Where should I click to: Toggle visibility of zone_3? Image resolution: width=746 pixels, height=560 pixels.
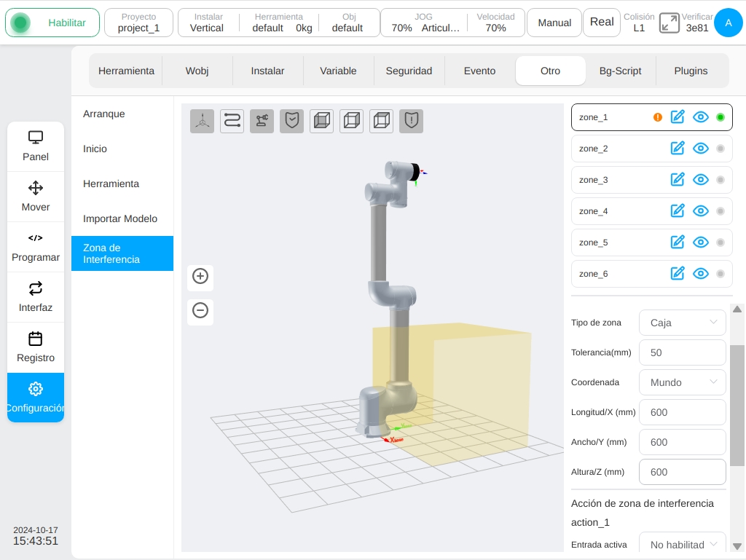pos(701,180)
